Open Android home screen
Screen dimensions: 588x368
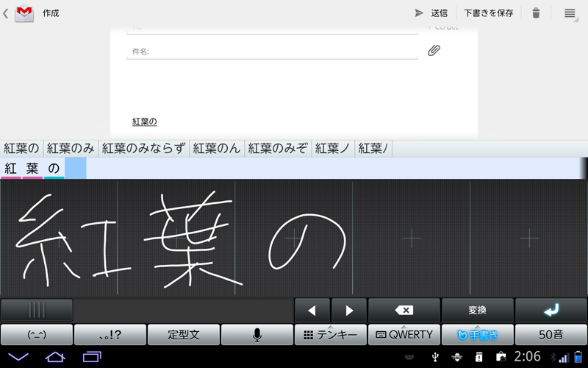(x=55, y=357)
